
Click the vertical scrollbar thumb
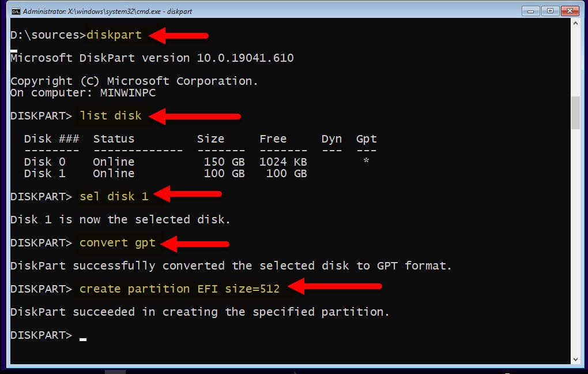(576, 113)
